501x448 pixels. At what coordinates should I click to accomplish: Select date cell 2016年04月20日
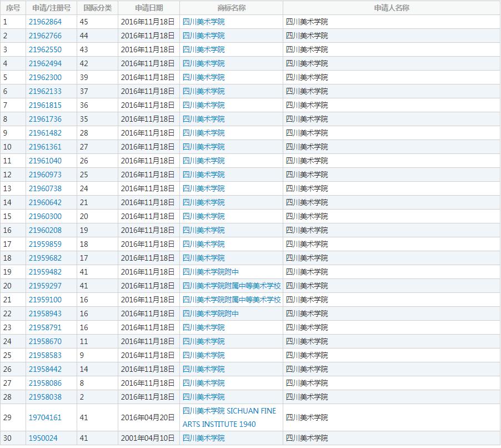coord(148,417)
